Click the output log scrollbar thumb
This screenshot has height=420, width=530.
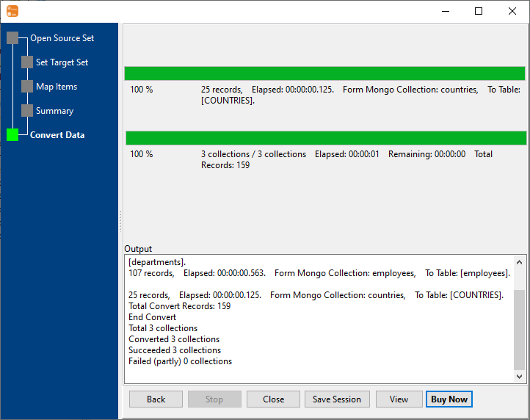point(520,329)
